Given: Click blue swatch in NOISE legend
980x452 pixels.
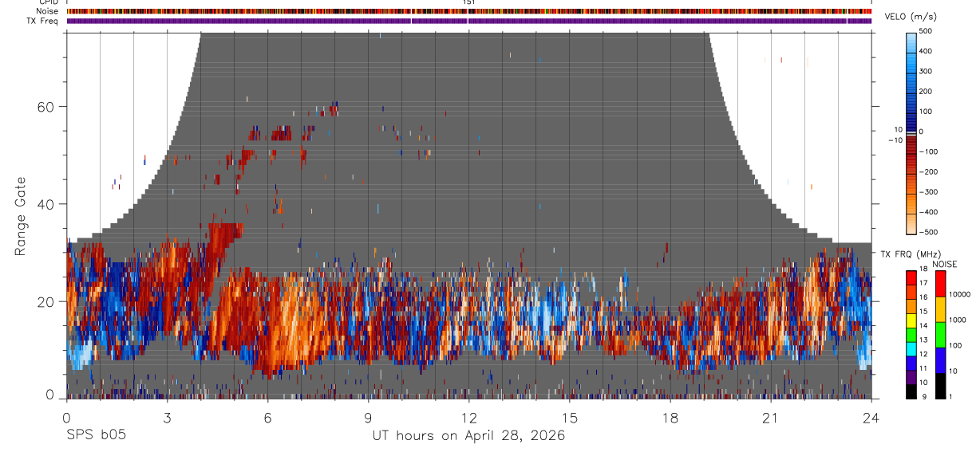Looking at the screenshot, I should 940,360.
